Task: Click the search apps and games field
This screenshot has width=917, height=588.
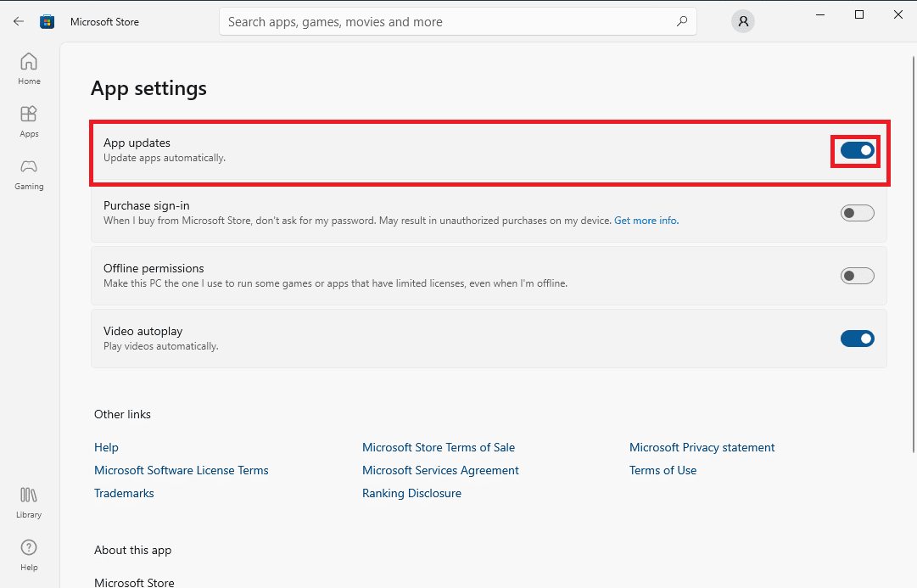Action: (458, 22)
